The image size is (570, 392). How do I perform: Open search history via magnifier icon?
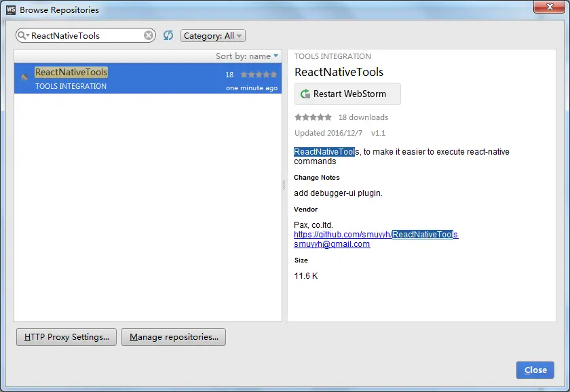23,35
